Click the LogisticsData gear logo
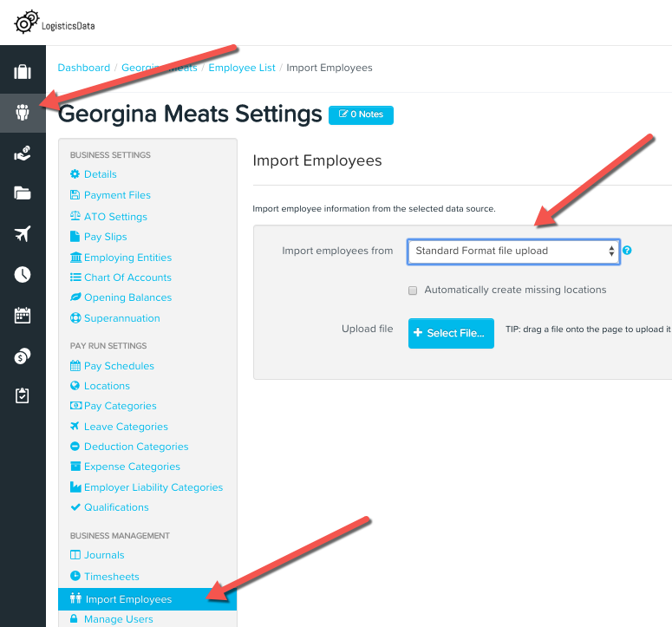672x627 pixels. (27, 23)
